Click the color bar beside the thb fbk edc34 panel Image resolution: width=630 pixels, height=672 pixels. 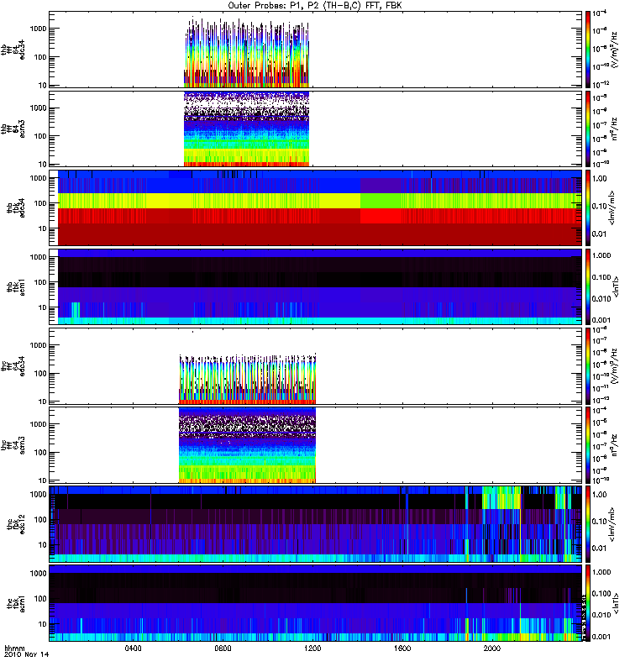pyautogui.click(x=588, y=207)
